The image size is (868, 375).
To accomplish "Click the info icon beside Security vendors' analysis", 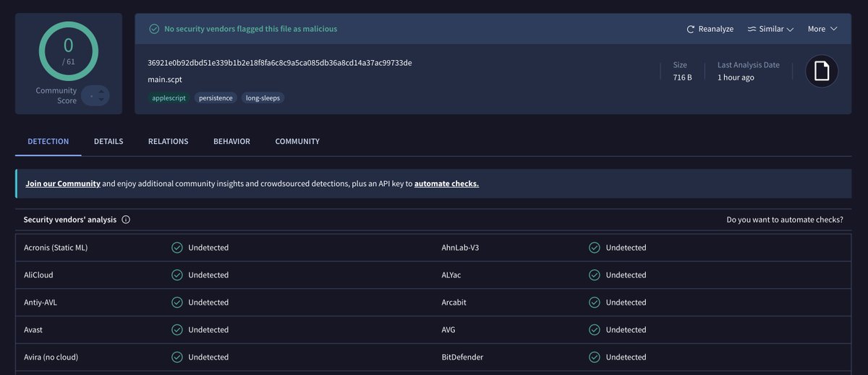I will 126,219.
